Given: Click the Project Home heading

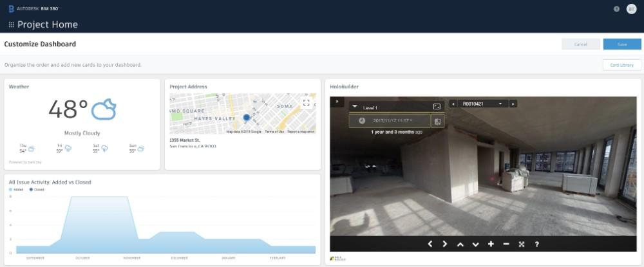Looking at the screenshot, I should (x=48, y=24).
